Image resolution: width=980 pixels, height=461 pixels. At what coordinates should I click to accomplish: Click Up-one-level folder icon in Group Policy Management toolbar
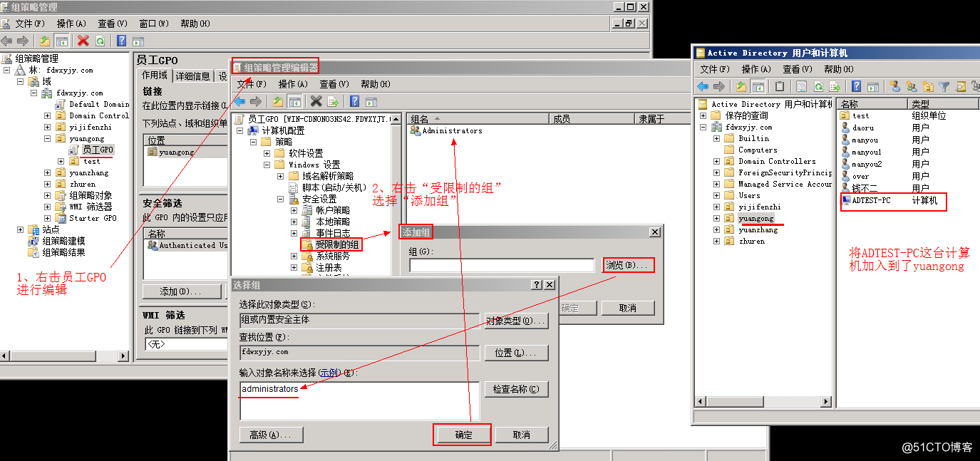(x=45, y=41)
